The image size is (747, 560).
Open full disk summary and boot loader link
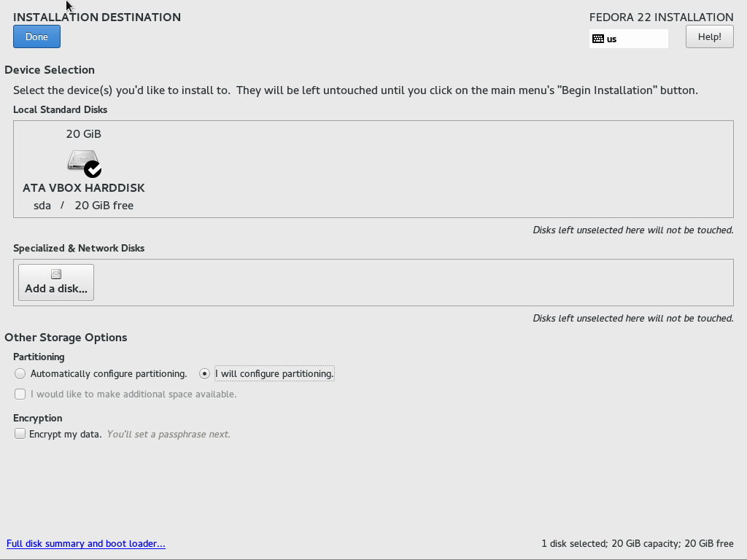pos(86,543)
